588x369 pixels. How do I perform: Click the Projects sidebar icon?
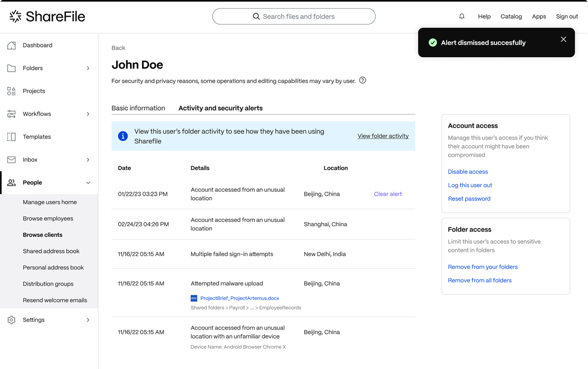[x=12, y=91]
